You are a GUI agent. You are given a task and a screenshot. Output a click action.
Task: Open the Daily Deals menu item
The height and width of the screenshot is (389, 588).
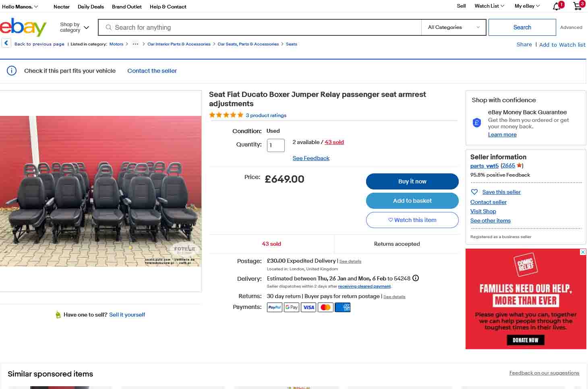[91, 7]
